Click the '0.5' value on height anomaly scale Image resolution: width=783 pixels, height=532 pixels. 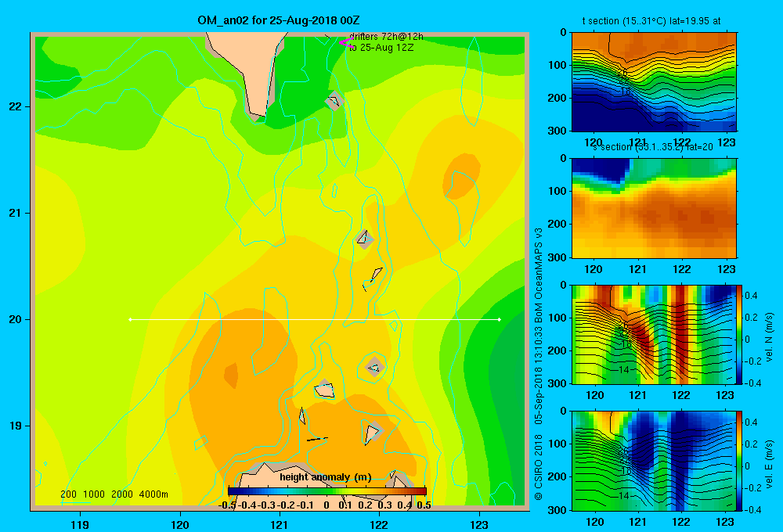click(x=424, y=505)
